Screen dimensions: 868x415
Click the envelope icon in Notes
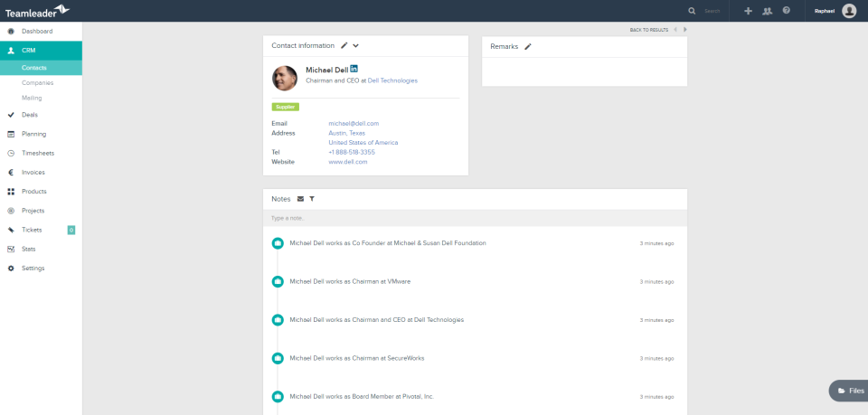pos(300,199)
